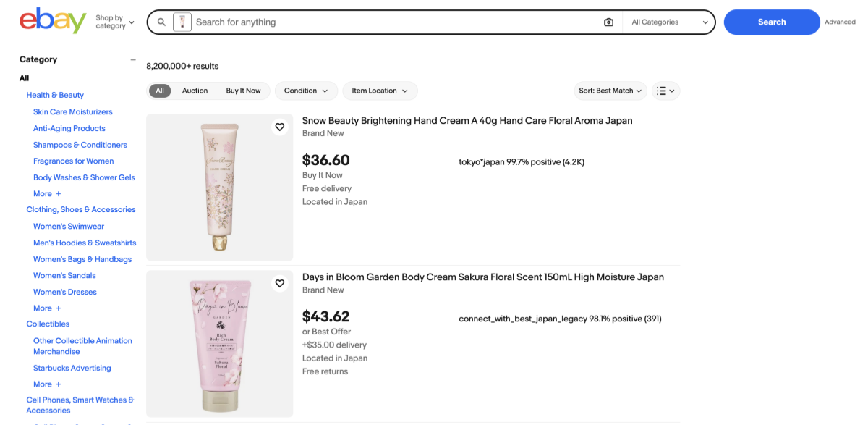Viewport: 868px width, 425px height.
Task: Click the image-search thumbnail in search bar
Action: coord(182,22)
